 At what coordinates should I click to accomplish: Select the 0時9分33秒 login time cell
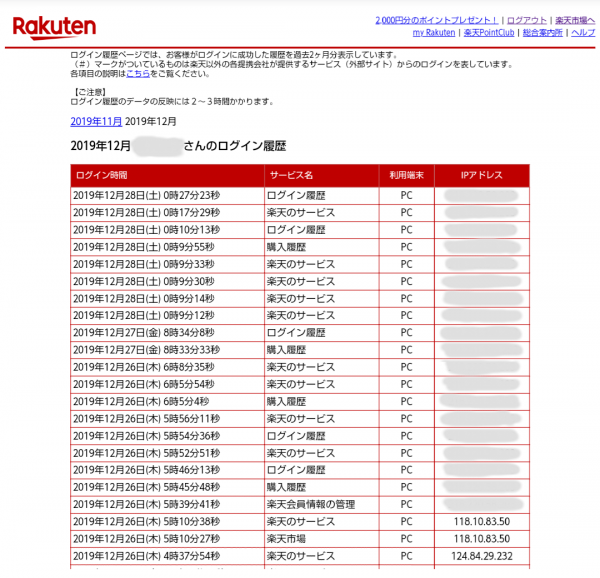click(167, 264)
